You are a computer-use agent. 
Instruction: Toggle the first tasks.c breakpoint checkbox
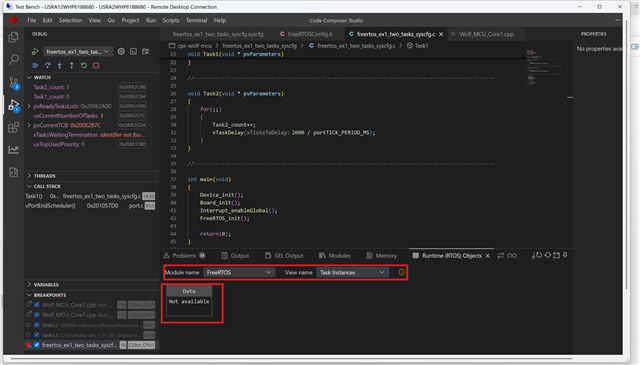[37, 325]
